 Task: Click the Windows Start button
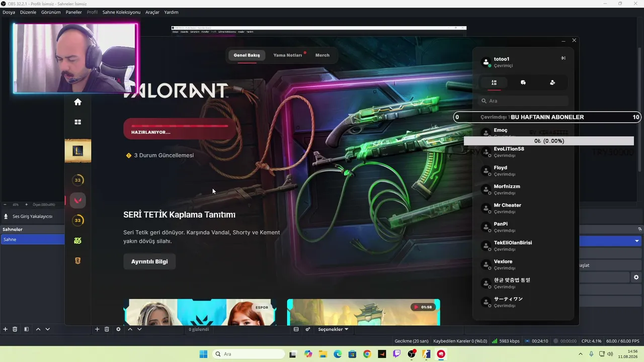[203, 354]
